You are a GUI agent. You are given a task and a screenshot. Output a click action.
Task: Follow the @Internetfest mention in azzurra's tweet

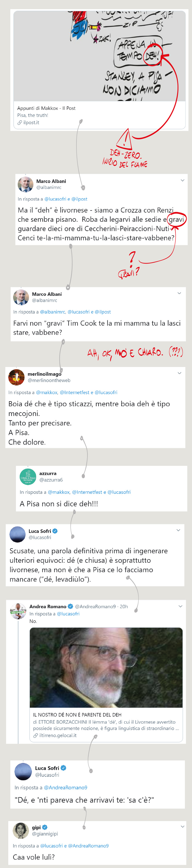click(87, 492)
